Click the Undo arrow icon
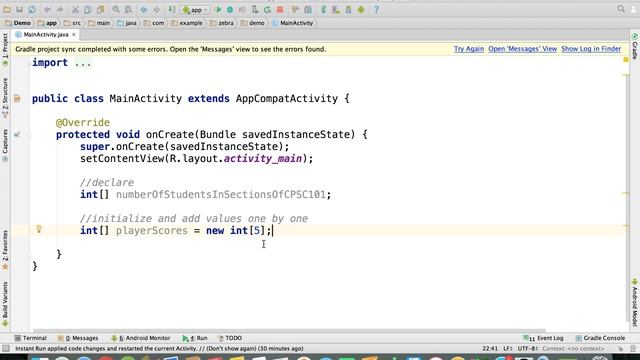The image size is (640, 360). click(x=47, y=9)
